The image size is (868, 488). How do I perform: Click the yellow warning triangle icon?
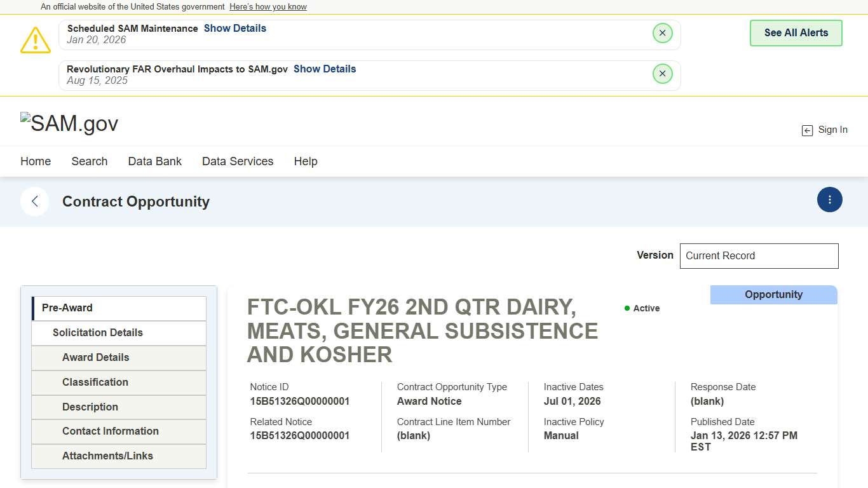(x=36, y=40)
